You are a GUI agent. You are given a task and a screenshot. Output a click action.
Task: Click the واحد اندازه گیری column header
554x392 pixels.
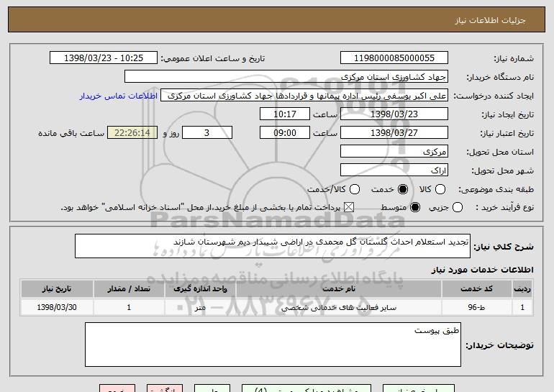pyautogui.click(x=200, y=289)
